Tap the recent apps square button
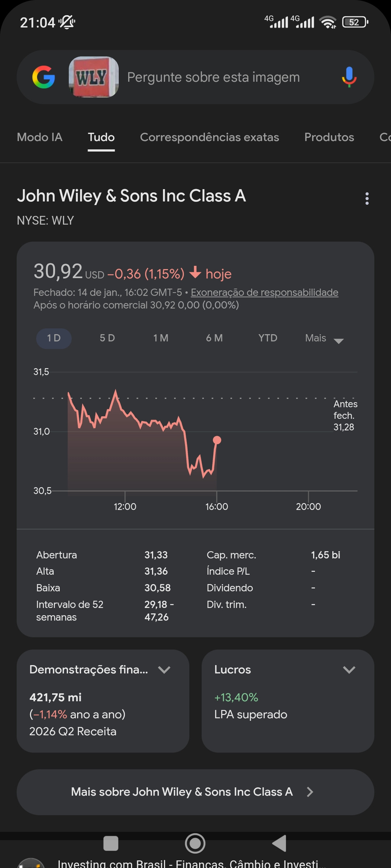Screen dimensions: 391x868 coord(111,843)
